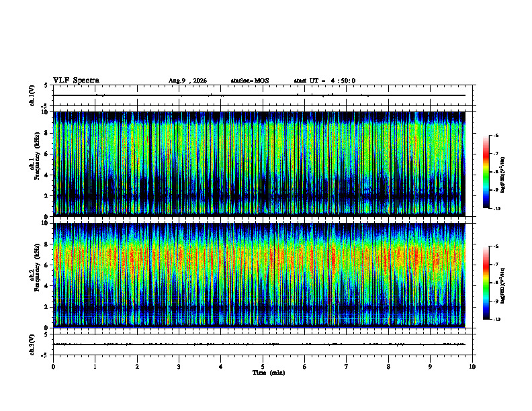Click the ch.2 spectrogram color scale bar
The width and height of the screenshot is (532, 411).
(486, 283)
